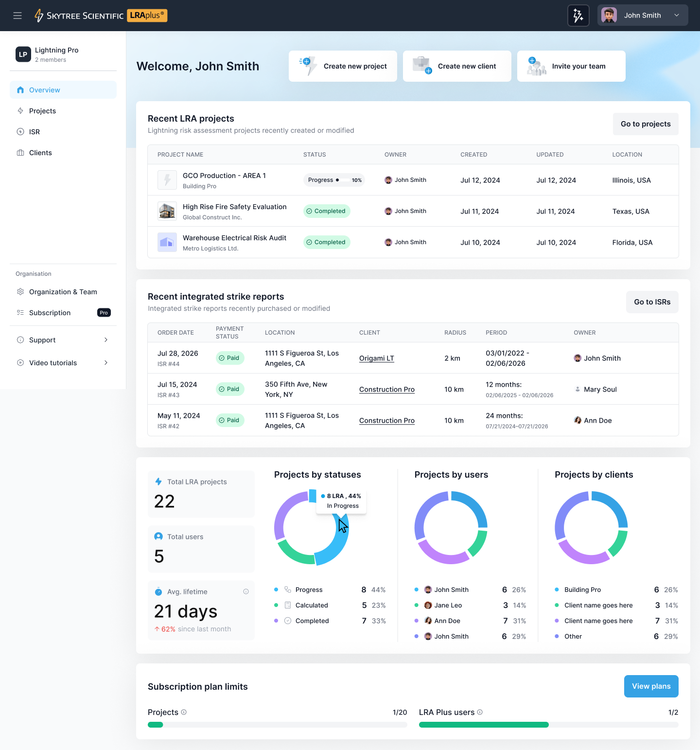
Task: Click the Avg. lifetime clock icon
Action: coord(158,592)
